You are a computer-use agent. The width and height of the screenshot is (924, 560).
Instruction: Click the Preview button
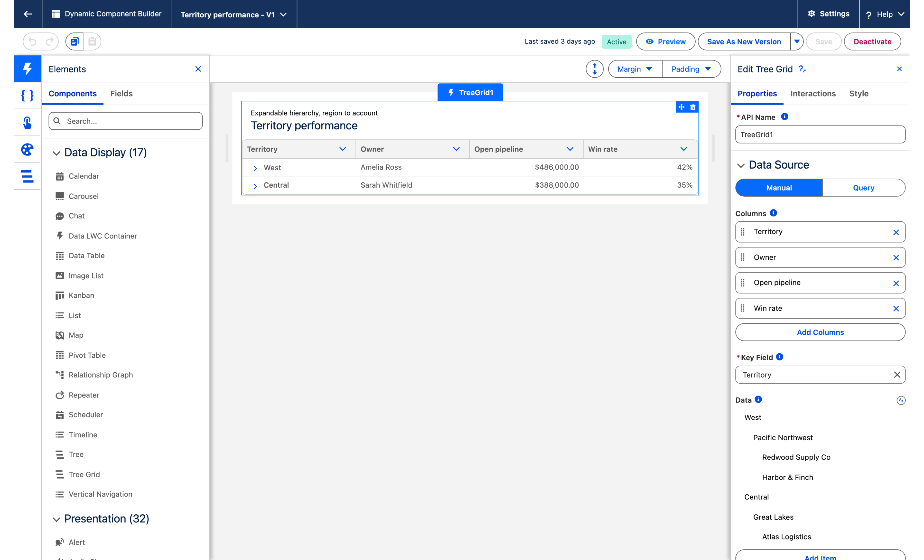click(x=665, y=42)
